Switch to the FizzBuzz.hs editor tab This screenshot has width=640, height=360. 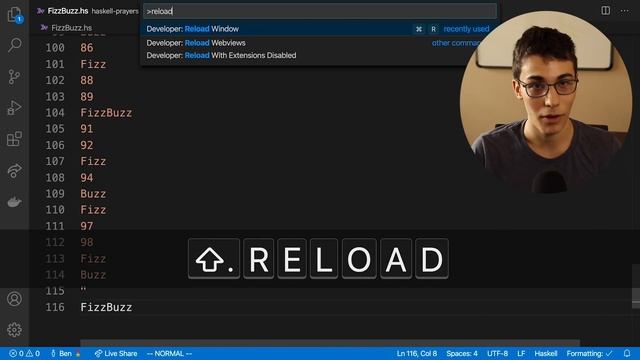coord(68,11)
